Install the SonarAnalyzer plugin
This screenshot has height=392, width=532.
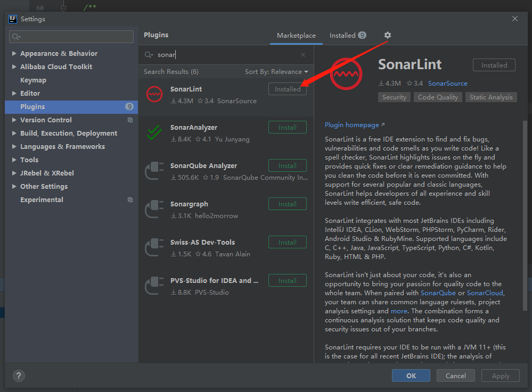tap(288, 128)
